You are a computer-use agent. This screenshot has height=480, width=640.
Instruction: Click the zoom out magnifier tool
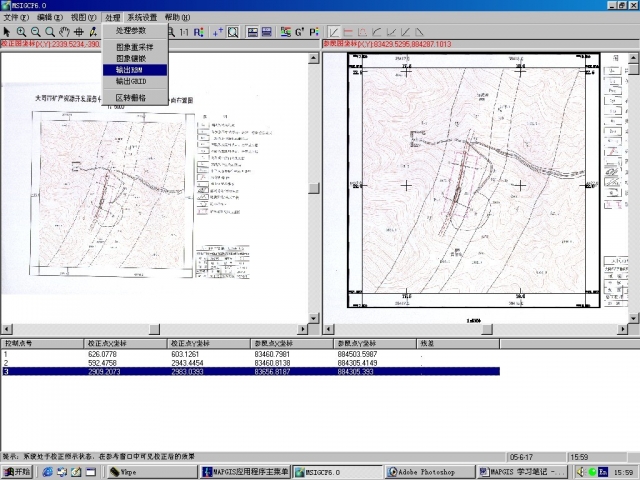pos(36,32)
